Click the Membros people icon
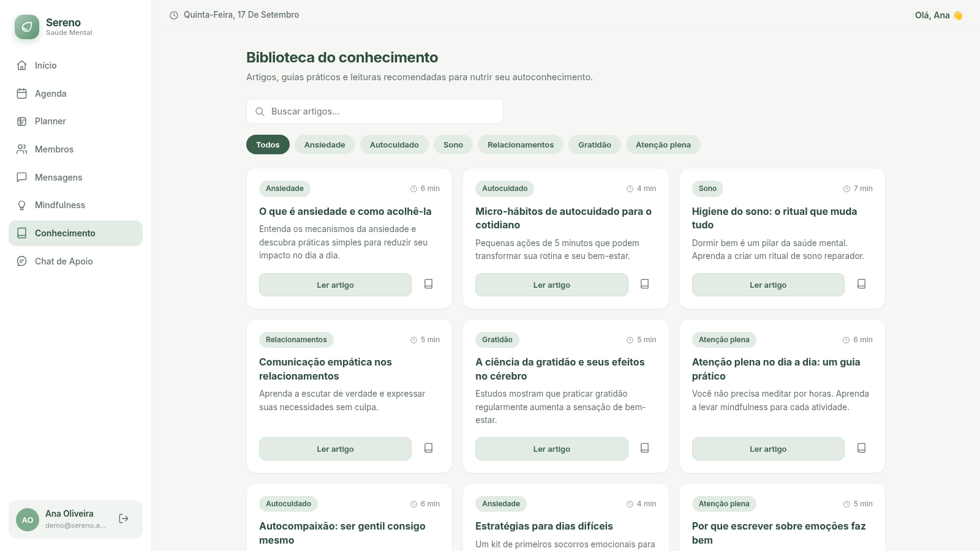Viewport: 980px width, 551px height. [x=22, y=149]
